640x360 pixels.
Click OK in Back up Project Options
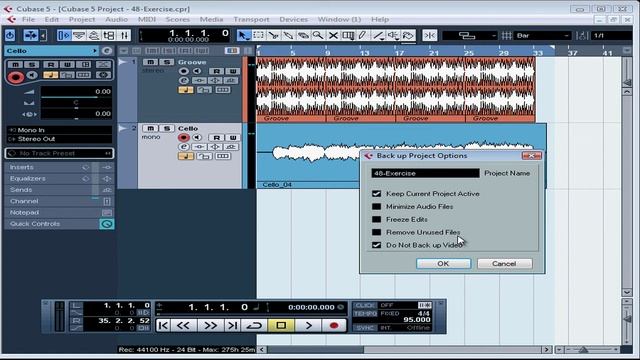click(443, 264)
